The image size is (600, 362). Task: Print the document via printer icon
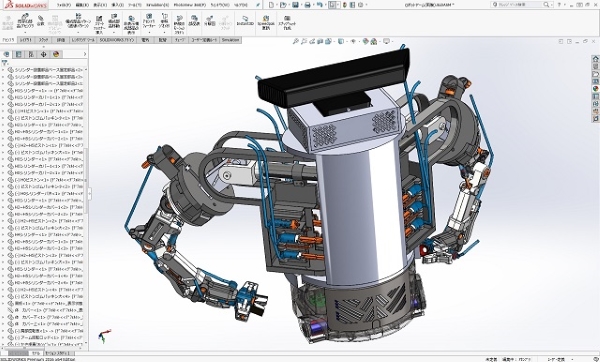point(307,5)
